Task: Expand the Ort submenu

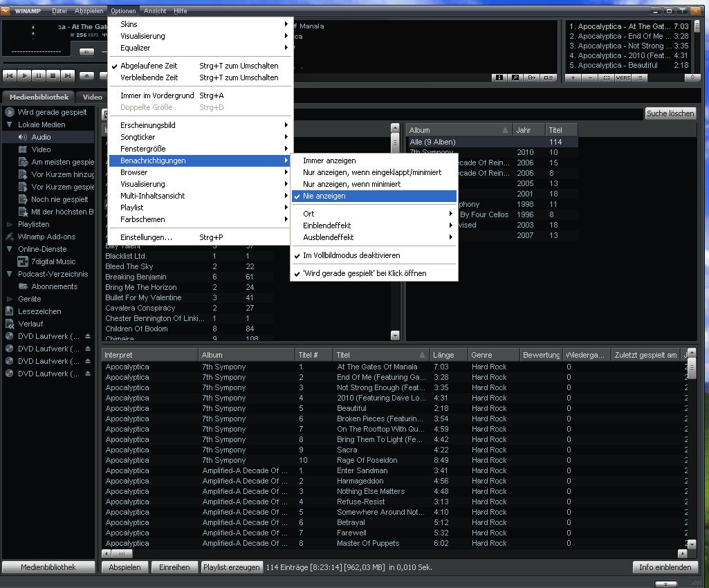Action: click(x=372, y=214)
